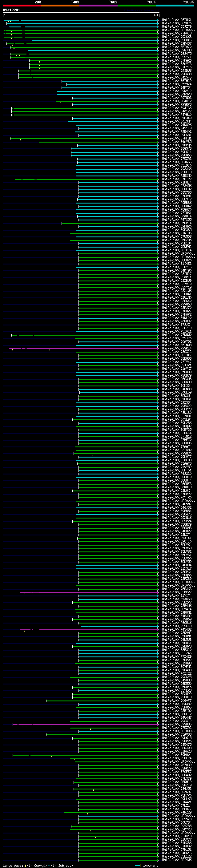Select hit UniRef100_Q9K9T7
197x868 pixels.
point(177,457)
